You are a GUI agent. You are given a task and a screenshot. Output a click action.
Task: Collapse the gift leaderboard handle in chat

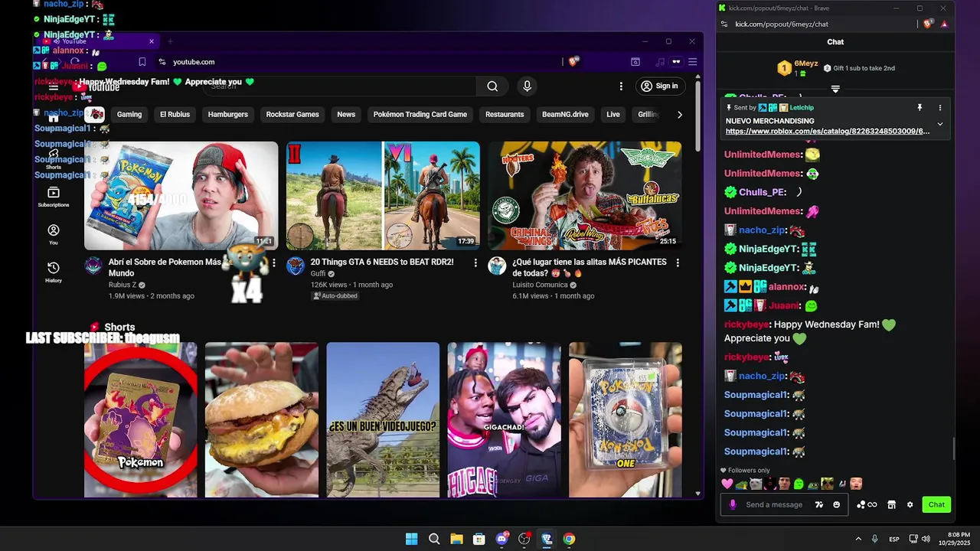coord(835,90)
